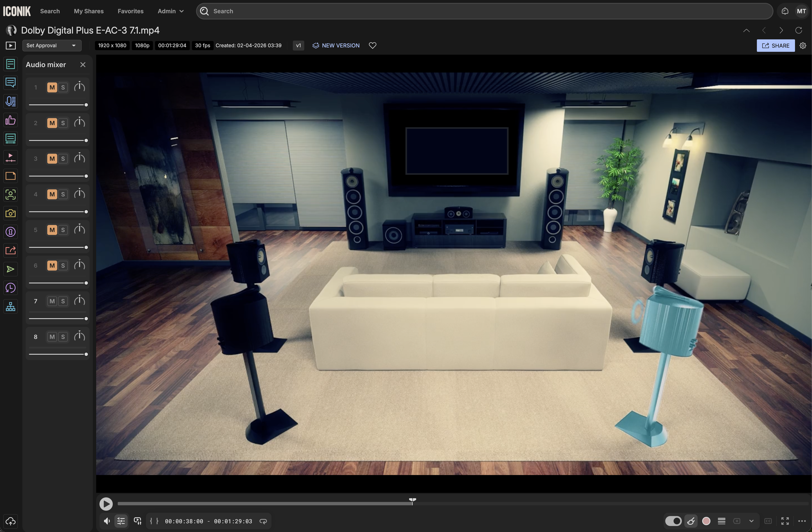Open the Set Approval dropdown

click(x=52, y=45)
